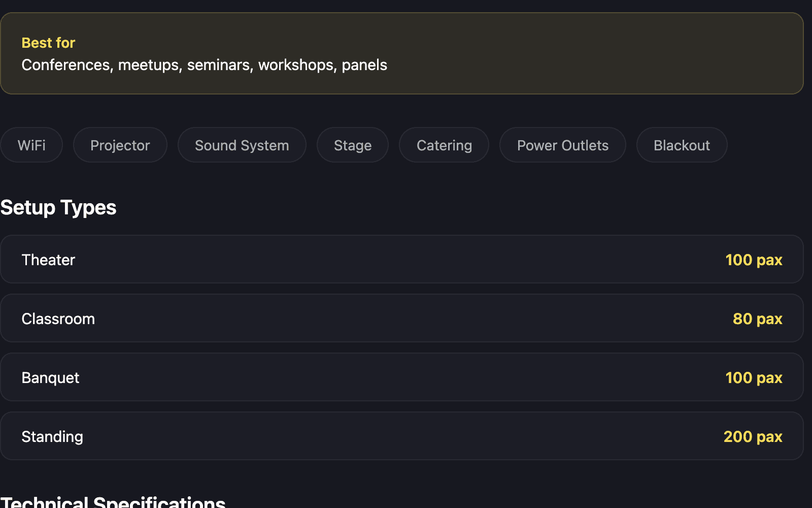Click the Sound System tag
812x508 pixels.
click(x=242, y=145)
